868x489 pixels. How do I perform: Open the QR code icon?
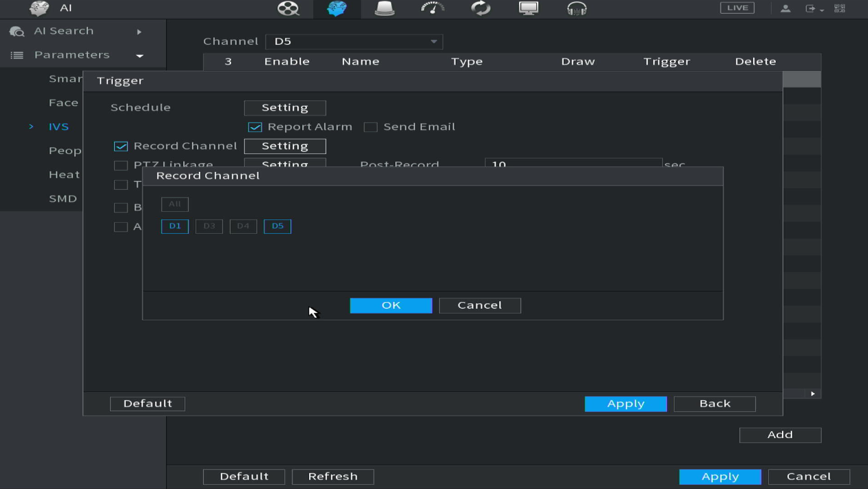(x=840, y=8)
